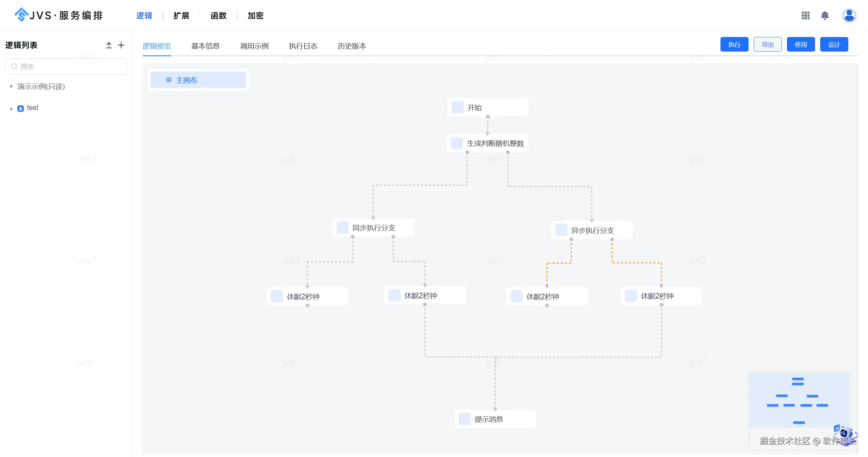The image size is (868, 457).
Task: Click the 停用 button
Action: [801, 44]
